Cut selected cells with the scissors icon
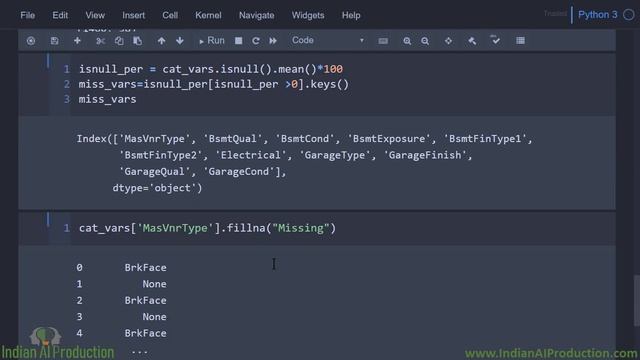The width and height of the screenshot is (640, 360). tap(100, 41)
